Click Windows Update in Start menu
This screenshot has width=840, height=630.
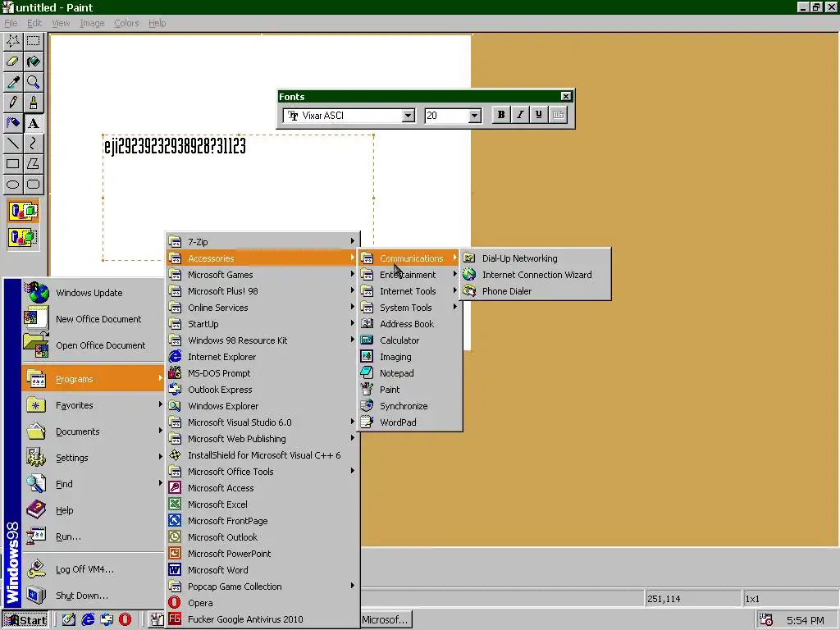93,293
